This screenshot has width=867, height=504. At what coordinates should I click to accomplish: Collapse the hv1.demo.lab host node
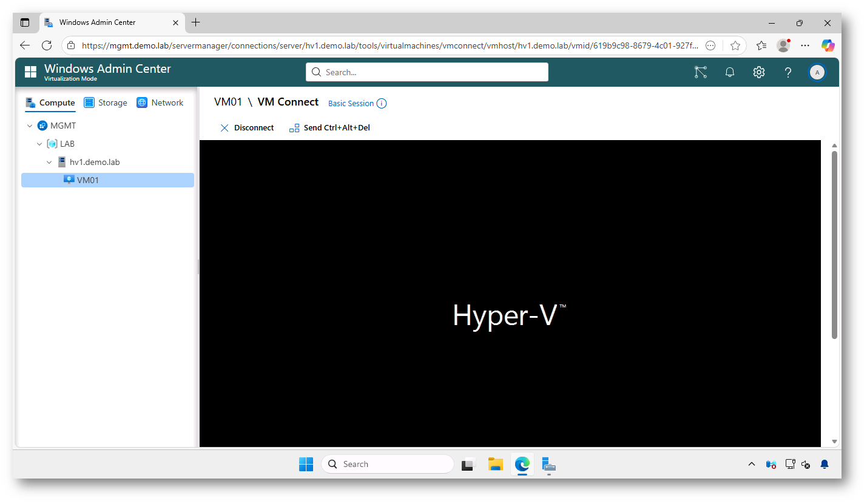coord(49,162)
